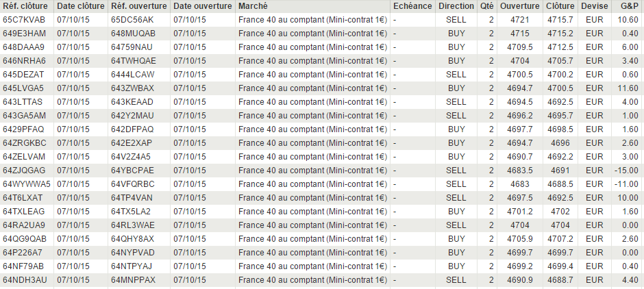Click the Qté column header
The height and width of the screenshot is (289, 644).
[x=487, y=5]
